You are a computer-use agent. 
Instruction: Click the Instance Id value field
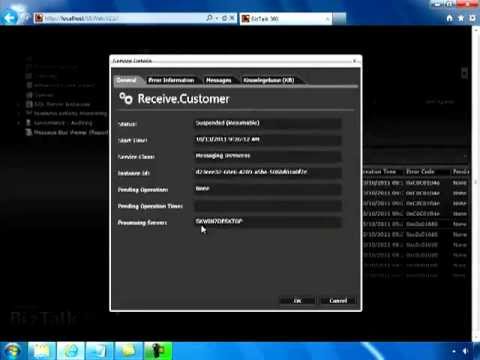coord(267,172)
